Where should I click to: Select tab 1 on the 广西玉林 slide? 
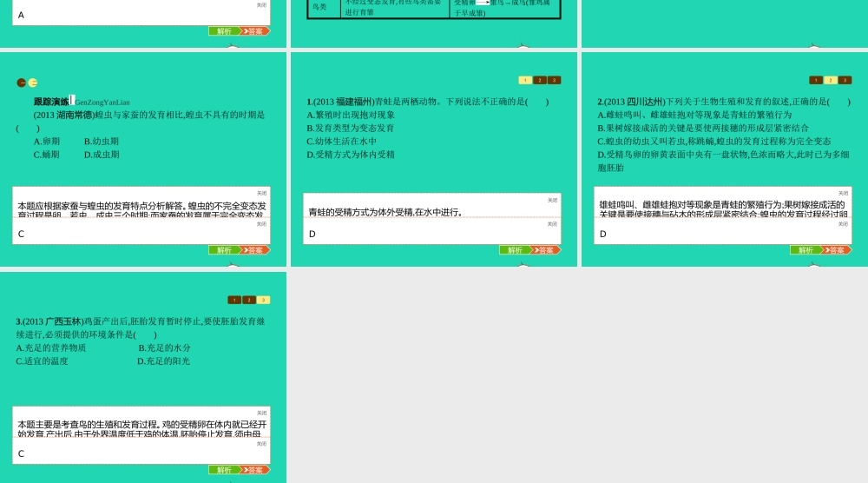[234, 301]
